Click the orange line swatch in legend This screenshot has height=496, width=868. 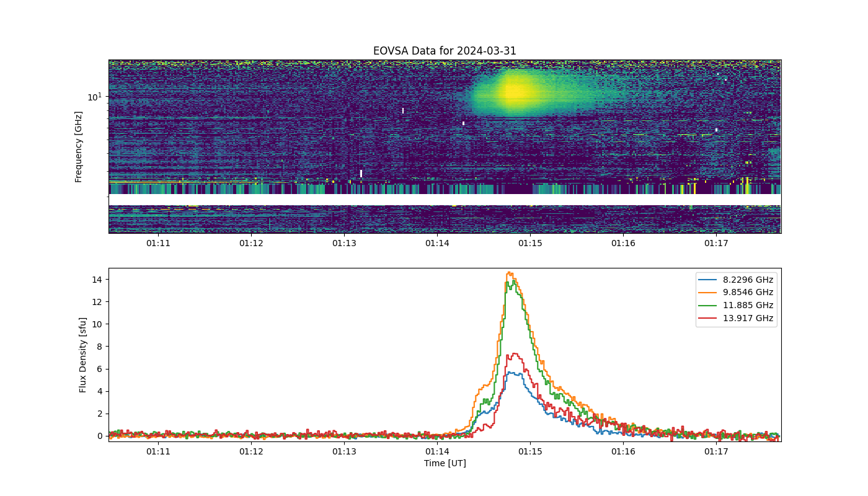[x=709, y=293]
